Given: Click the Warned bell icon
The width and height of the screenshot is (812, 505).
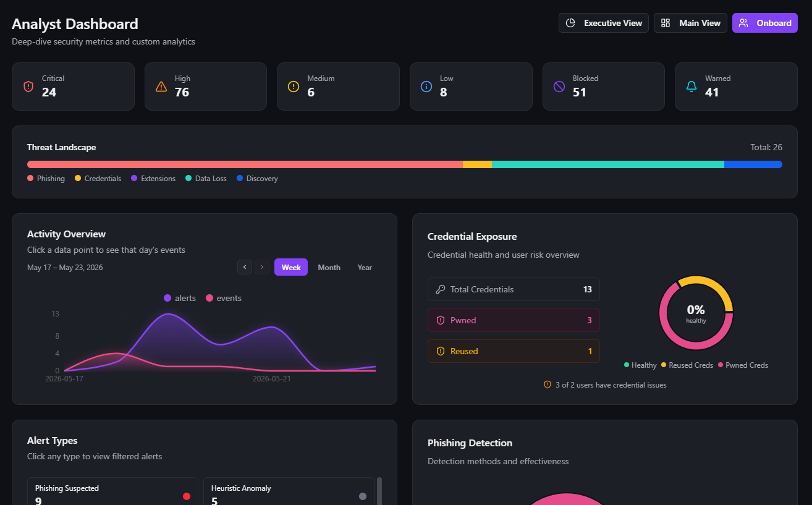Looking at the screenshot, I should click(691, 87).
